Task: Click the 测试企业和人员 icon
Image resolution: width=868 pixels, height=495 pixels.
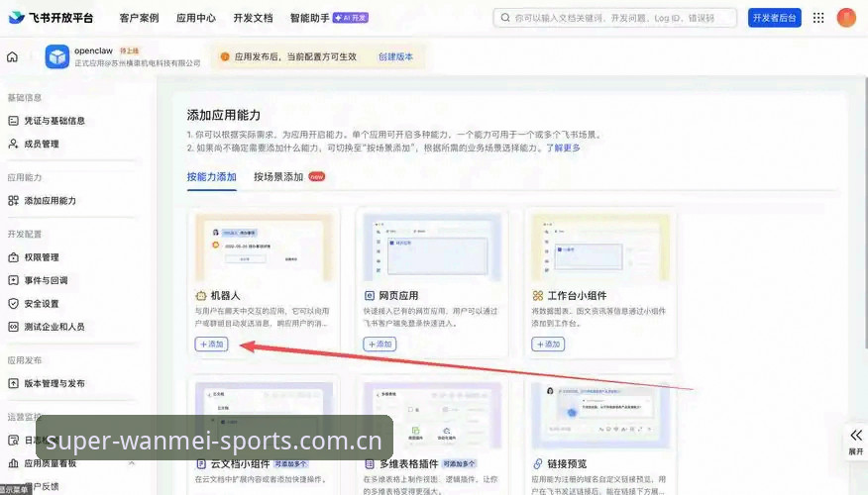Action: click(13, 327)
